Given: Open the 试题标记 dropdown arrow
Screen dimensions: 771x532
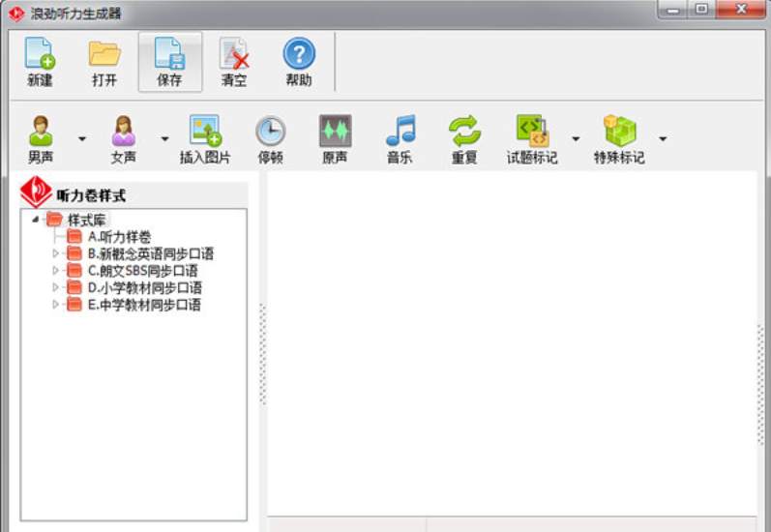Looking at the screenshot, I should pos(576,139).
